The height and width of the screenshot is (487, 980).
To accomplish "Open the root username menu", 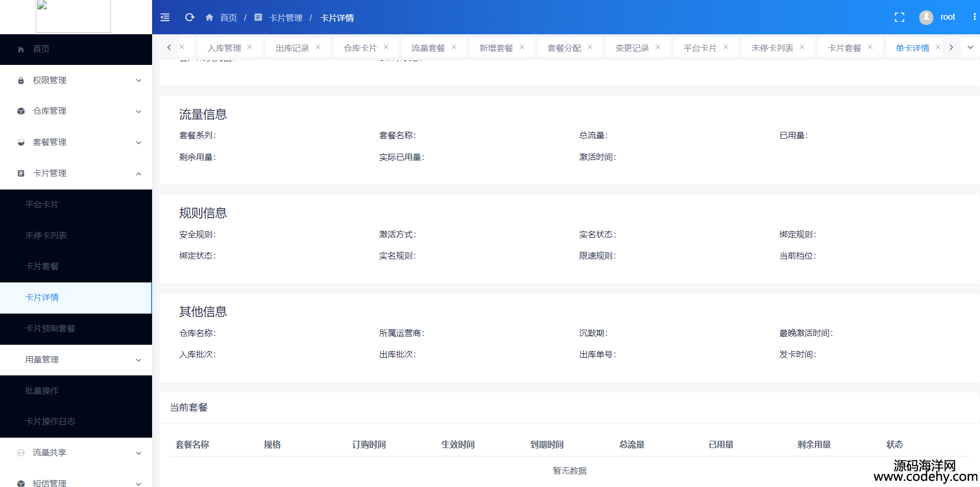I will [x=948, y=17].
